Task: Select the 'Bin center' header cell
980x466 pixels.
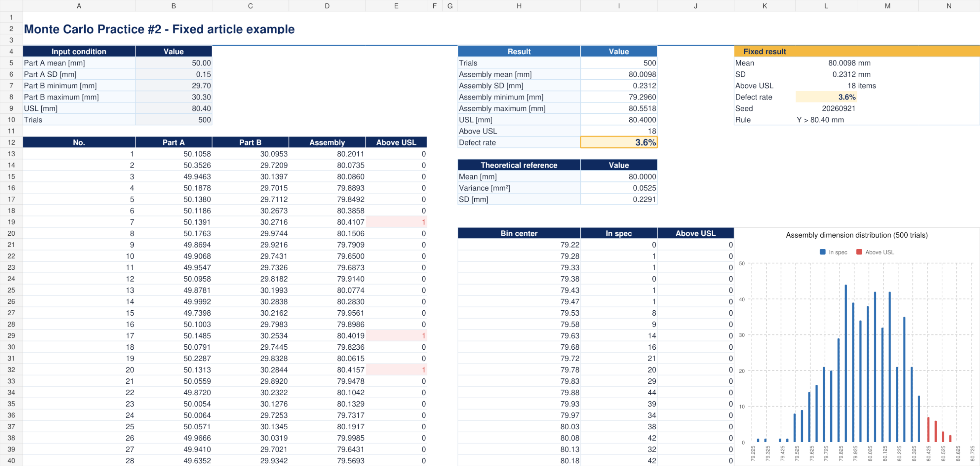Action: pos(519,233)
